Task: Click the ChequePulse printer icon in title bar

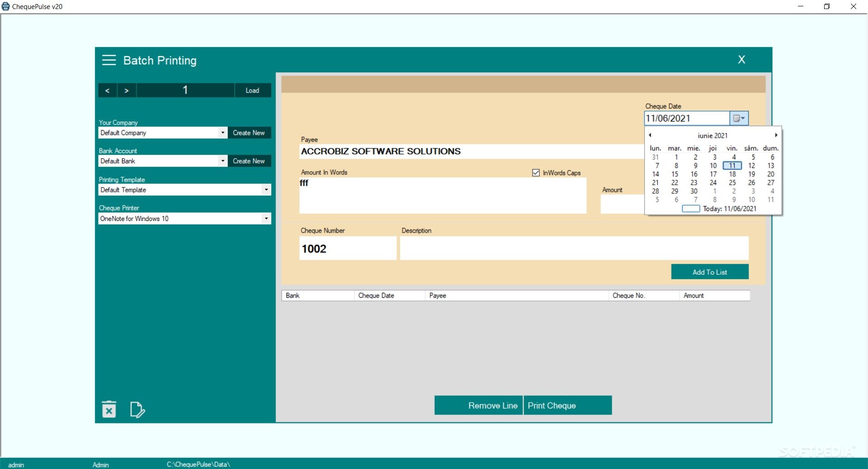Action: [5, 6]
